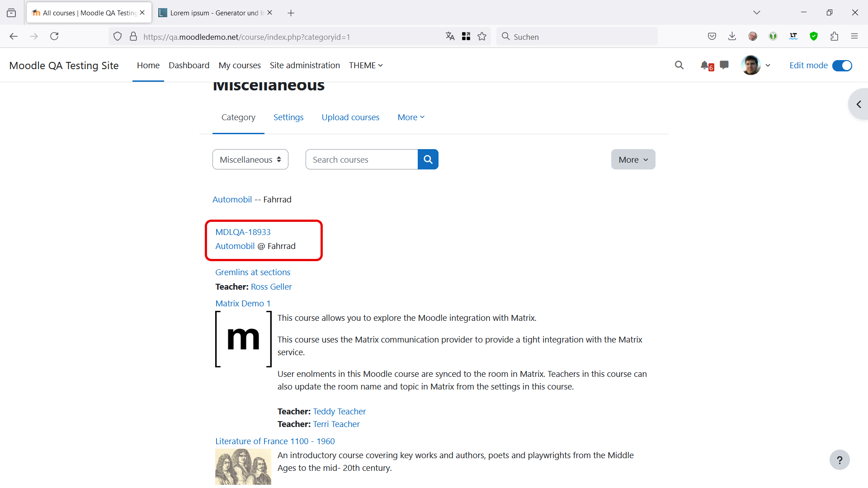This screenshot has height=488, width=868.
Task: Open Dashboard in navigation
Action: point(189,66)
